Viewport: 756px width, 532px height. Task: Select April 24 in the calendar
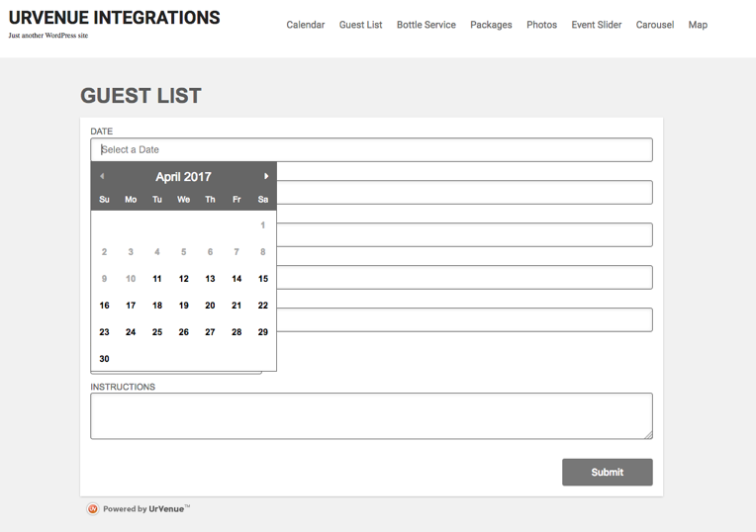(131, 332)
